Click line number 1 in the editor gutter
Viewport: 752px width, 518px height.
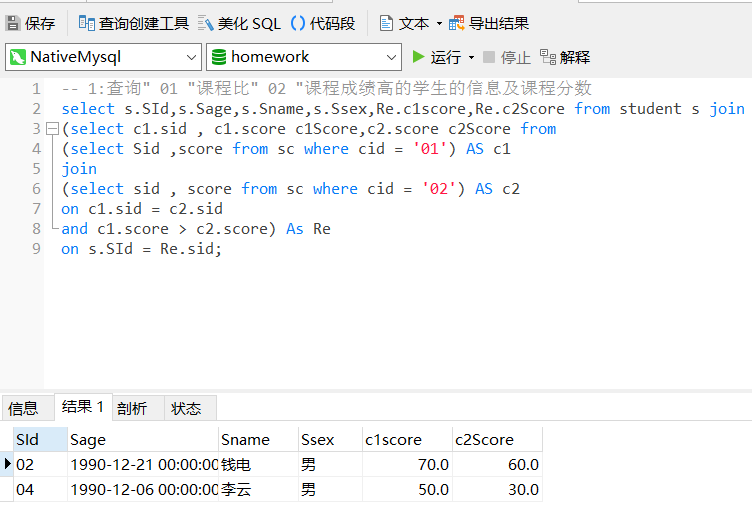36,89
